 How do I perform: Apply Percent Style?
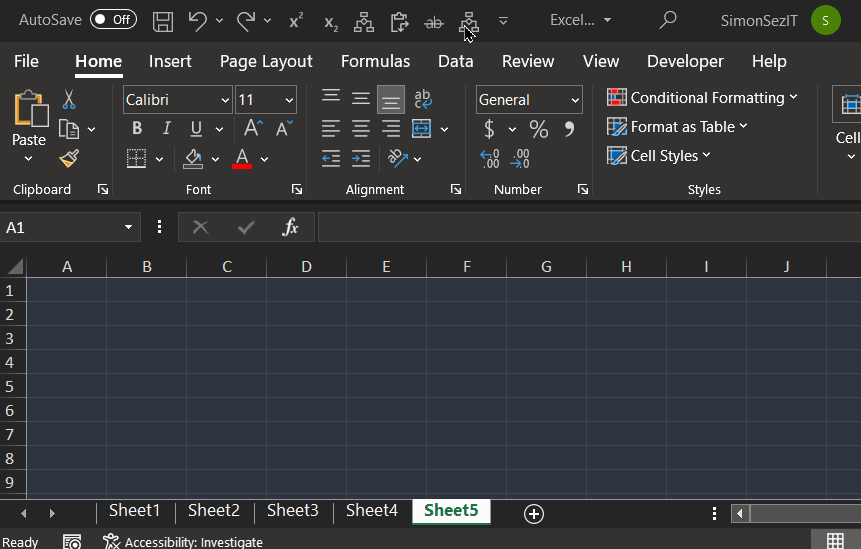[539, 130]
